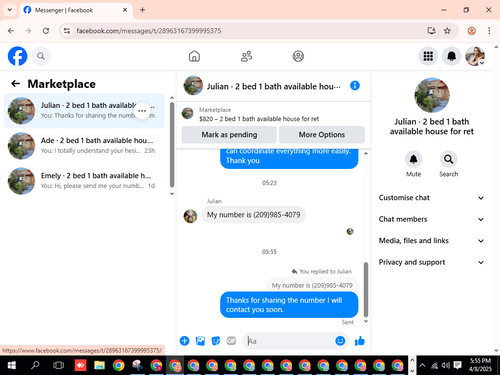Click the quoted reply preview of Julian's number
This screenshot has width=500, height=375.
coord(312,285)
